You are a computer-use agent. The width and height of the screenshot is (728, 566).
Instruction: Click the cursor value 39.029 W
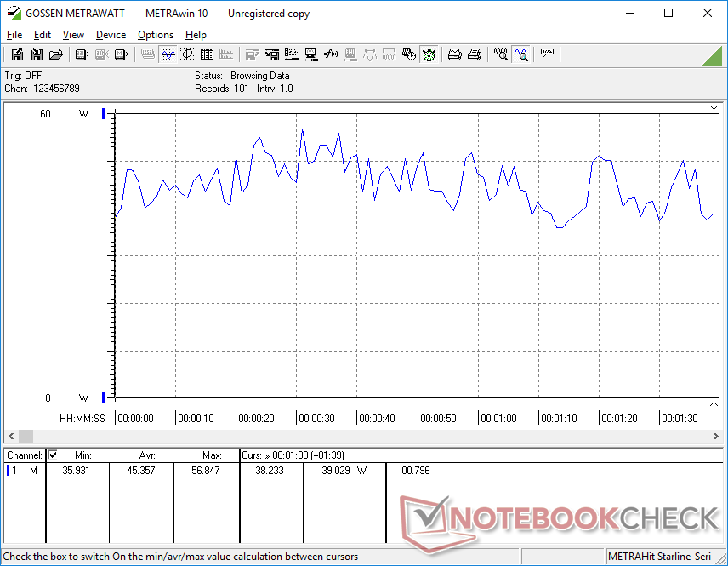click(344, 471)
